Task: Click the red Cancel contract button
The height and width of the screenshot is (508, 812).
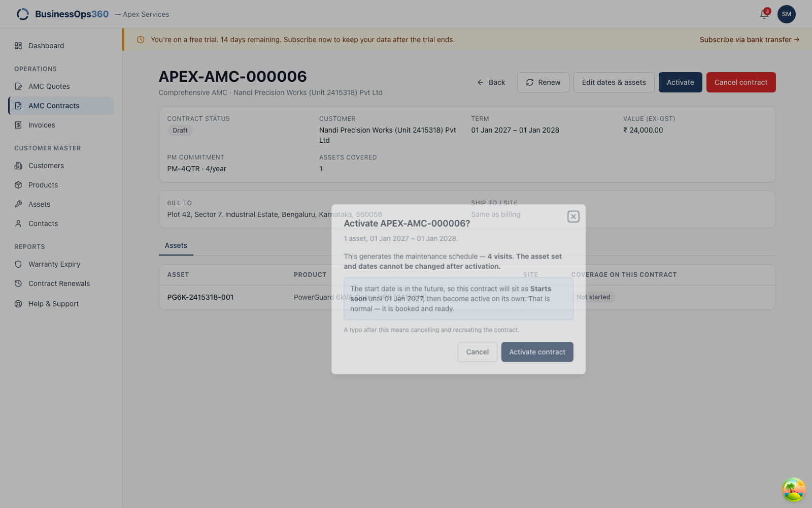Action: point(741,82)
